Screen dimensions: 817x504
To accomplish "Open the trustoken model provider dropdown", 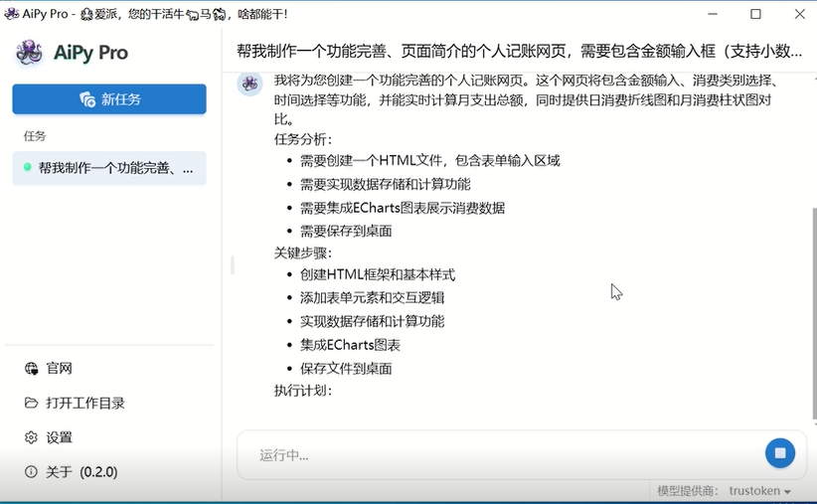I will [x=759, y=490].
